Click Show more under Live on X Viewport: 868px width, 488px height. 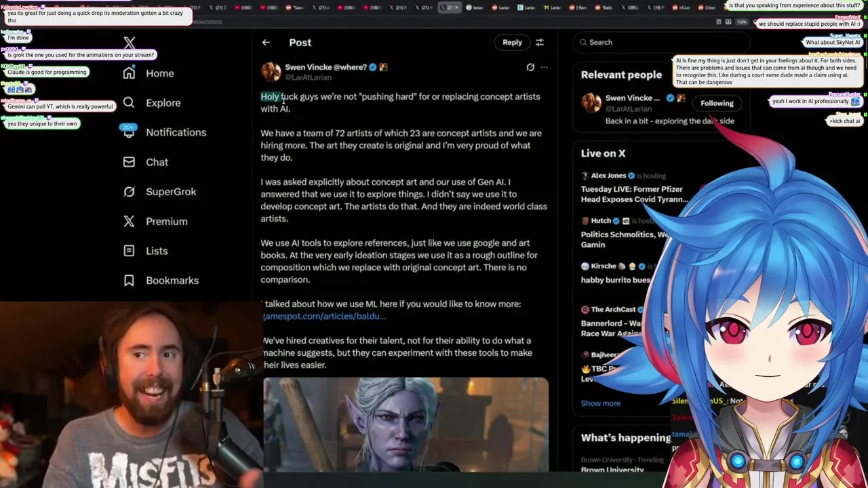pos(600,403)
